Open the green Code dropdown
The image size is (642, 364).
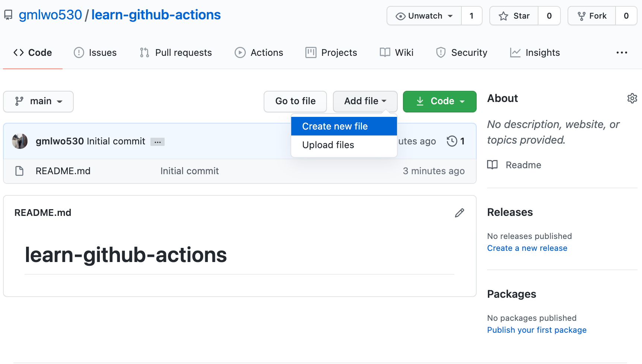coord(439,101)
